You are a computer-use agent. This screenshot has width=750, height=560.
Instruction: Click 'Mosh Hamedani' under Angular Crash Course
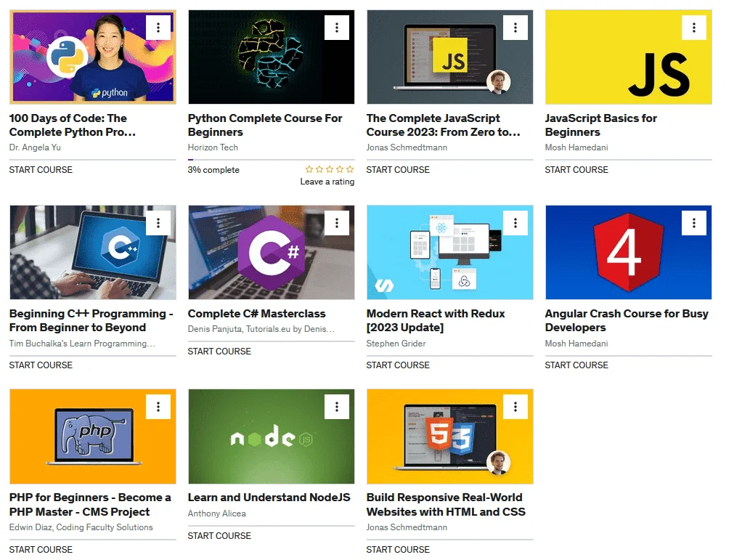coord(576,344)
